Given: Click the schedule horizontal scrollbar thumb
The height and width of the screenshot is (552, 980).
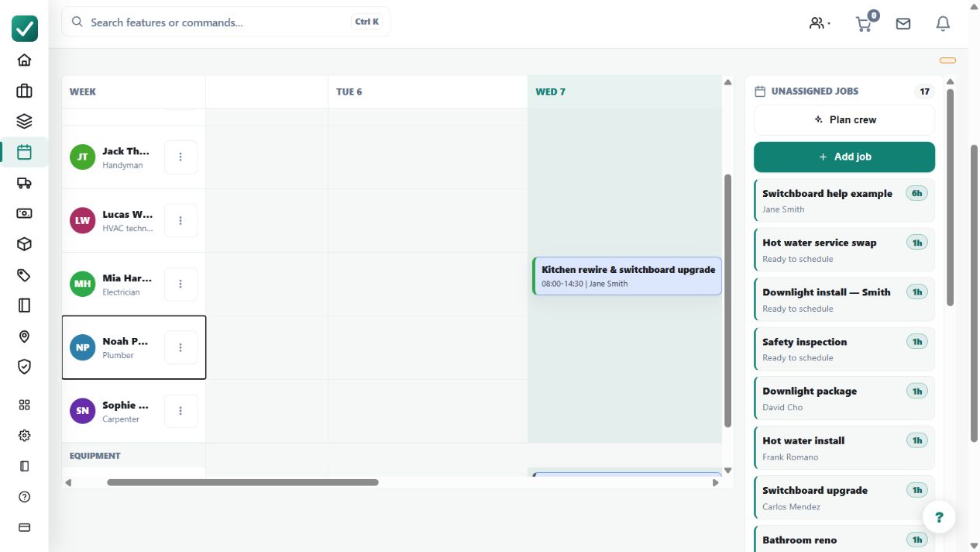Looking at the screenshot, I should coord(242,482).
